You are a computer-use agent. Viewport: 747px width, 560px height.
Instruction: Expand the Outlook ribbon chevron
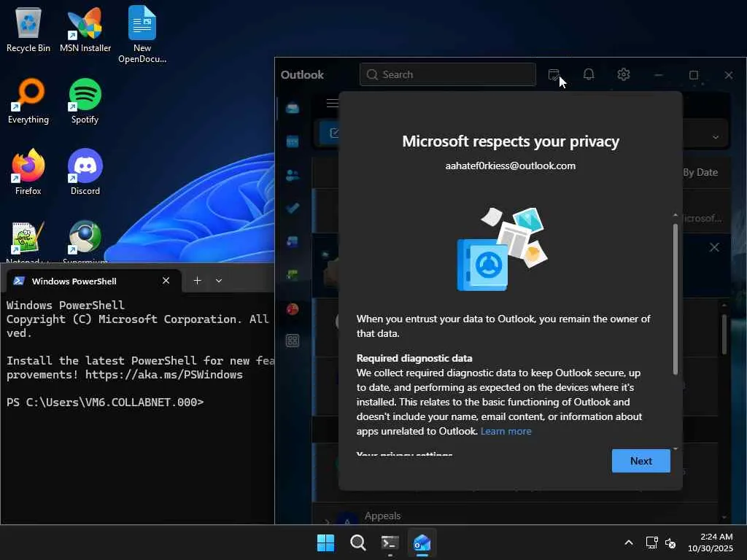(716, 137)
